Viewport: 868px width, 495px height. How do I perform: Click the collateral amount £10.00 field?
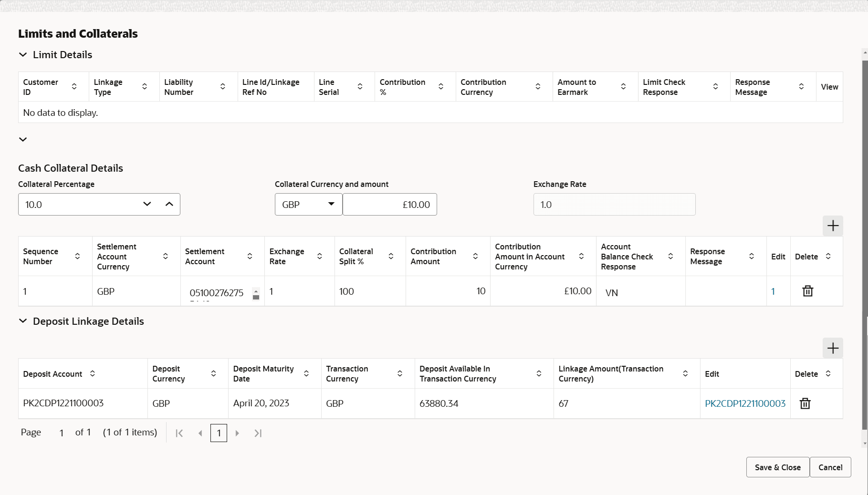click(390, 205)
